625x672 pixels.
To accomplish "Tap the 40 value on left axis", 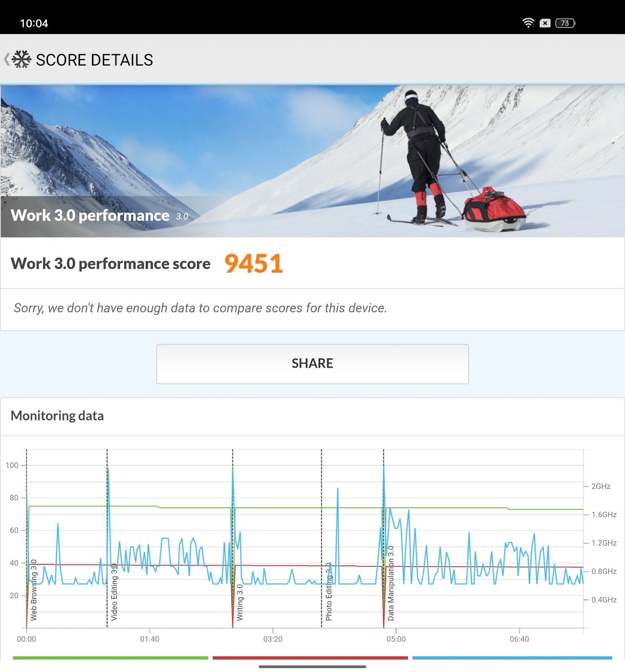I will pyautogui.click(x=14, y=563).
